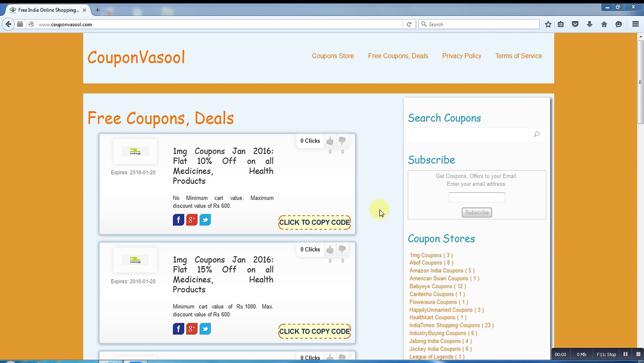Click the Subscribe button
Screen dimensions: 644x363
coord(477,212)
